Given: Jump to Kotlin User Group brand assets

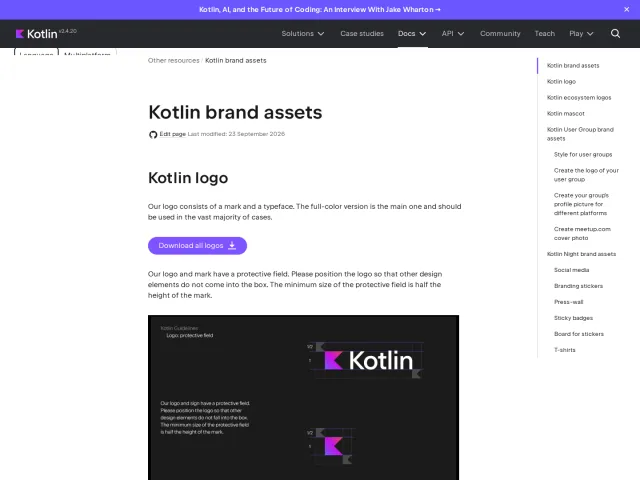Looking at the screenshot, I should point(580,134).
